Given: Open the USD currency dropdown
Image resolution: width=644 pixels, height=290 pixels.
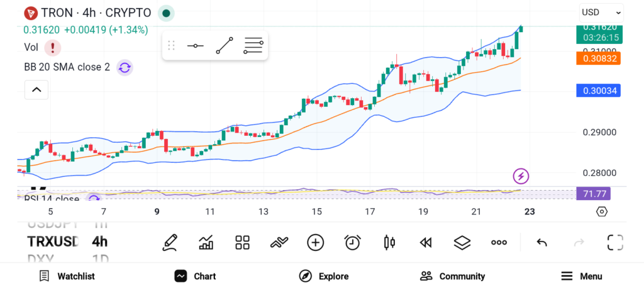Looking at the screenshot, I should [x=601, y=13].
